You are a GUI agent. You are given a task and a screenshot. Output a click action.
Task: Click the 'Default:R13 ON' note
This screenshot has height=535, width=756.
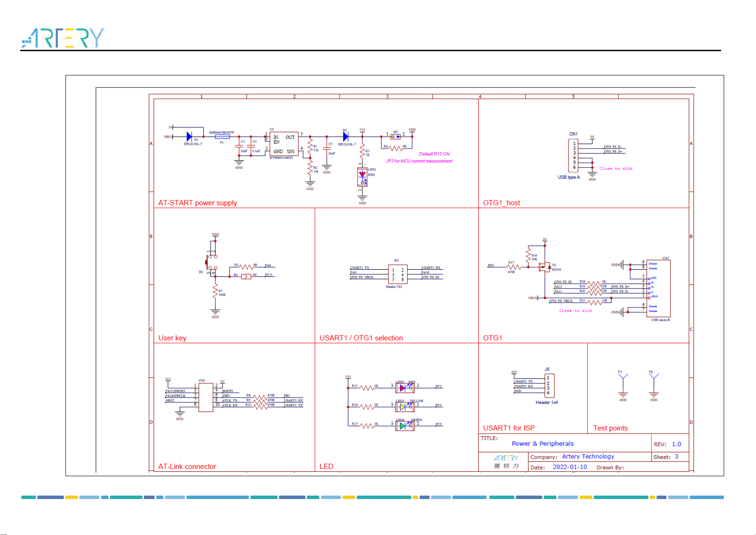point(434,154)
